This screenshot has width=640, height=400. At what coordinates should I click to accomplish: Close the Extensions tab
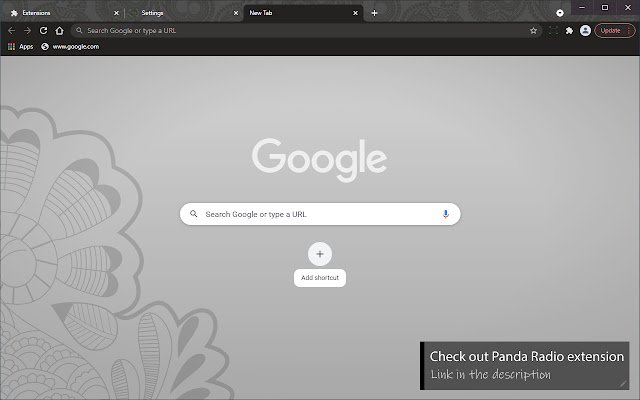click(x=116, y=13)
